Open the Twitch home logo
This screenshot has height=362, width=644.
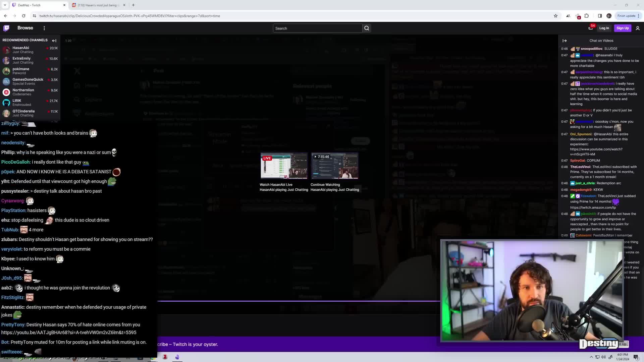(x=6, y=28)
